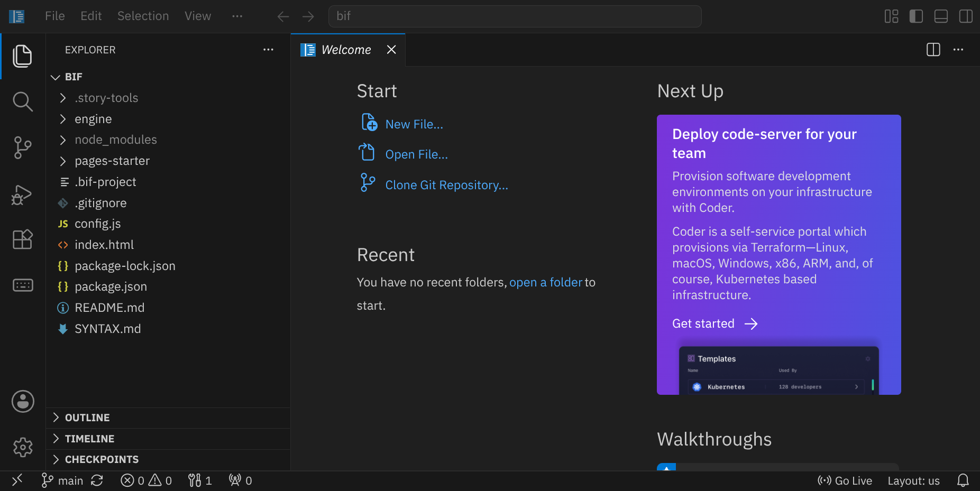The image size is (980, 491).
Task: Split the editor to the right
Action: point(933,50)
